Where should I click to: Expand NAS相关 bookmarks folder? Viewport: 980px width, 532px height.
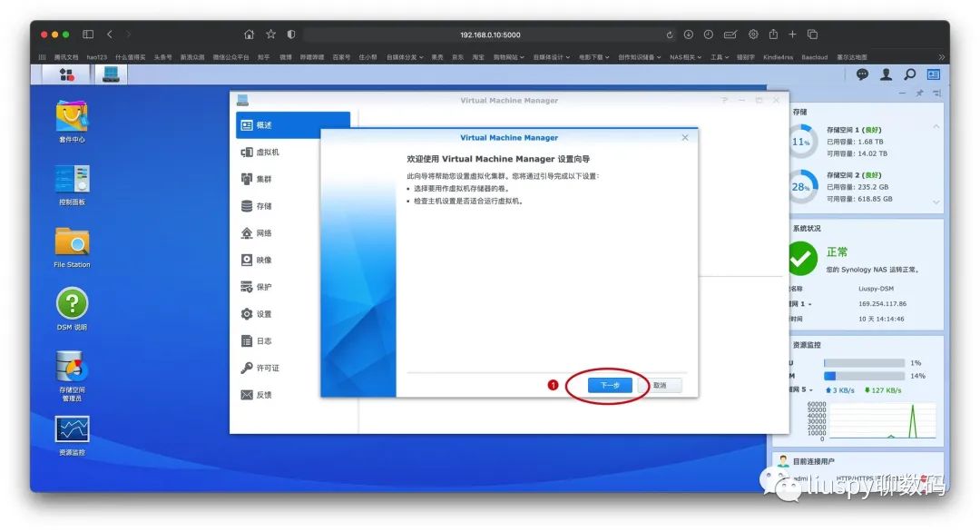(x=686, y=57)
